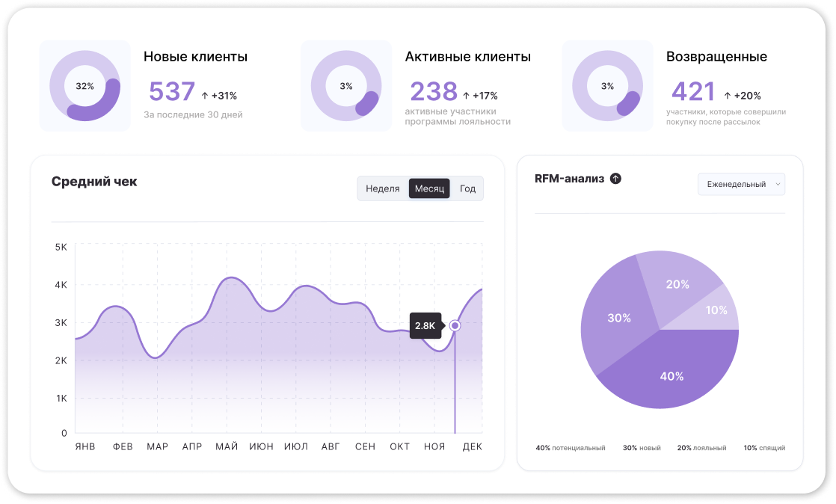Switch the chart to Неделя view

click(382, 188)
